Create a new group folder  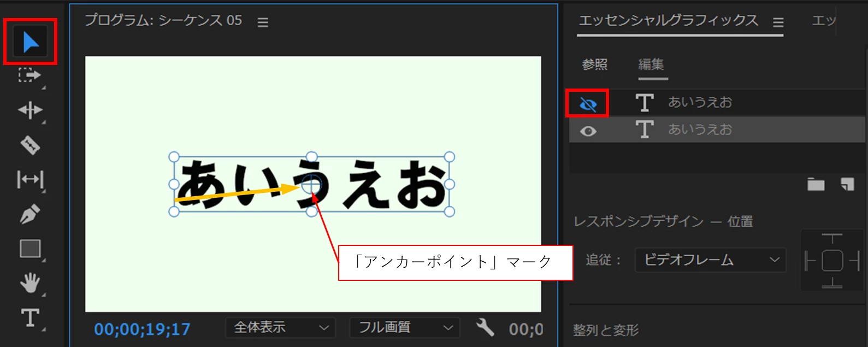pos(816,185)
